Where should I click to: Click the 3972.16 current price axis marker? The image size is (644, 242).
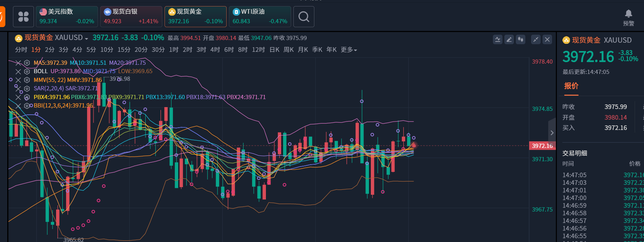tap(542, 146)
